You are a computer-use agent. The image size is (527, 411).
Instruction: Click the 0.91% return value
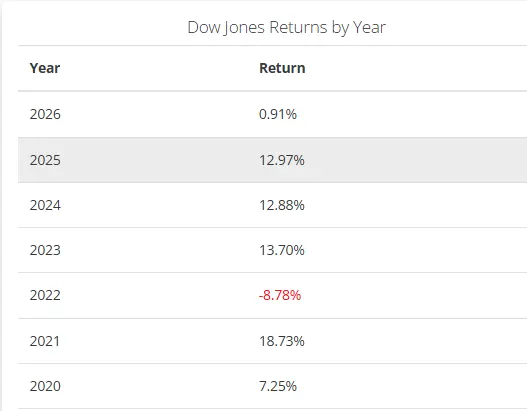click(278, 114)
